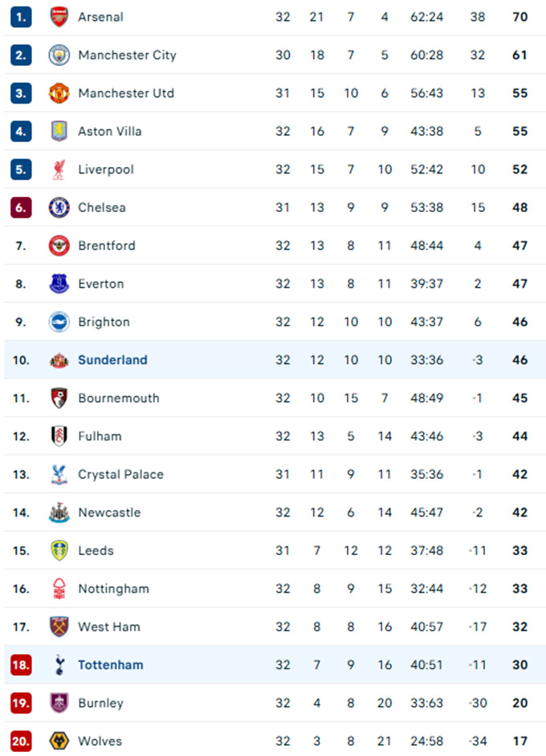Click the Manchester City crest icon

pos(59,55)
